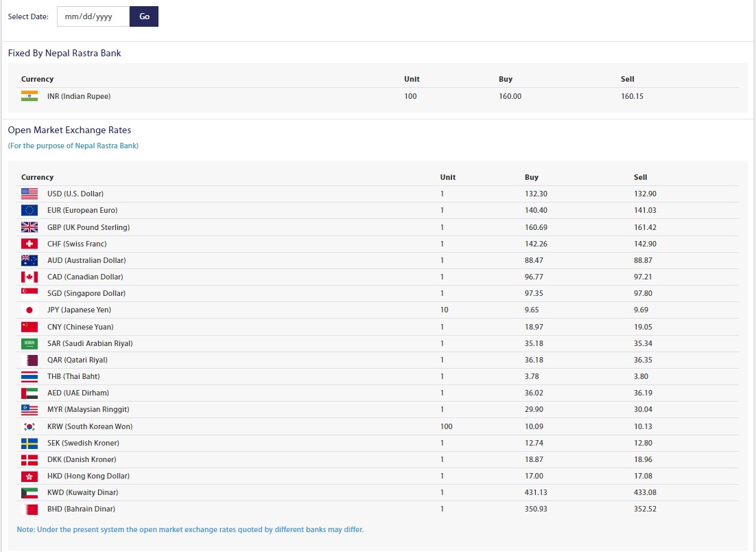The height and width of the screenshot is (552, 756).
Task: Click 'KWD (Kuwaity Dinar)' currency name
Action: (x=83, y=492)
